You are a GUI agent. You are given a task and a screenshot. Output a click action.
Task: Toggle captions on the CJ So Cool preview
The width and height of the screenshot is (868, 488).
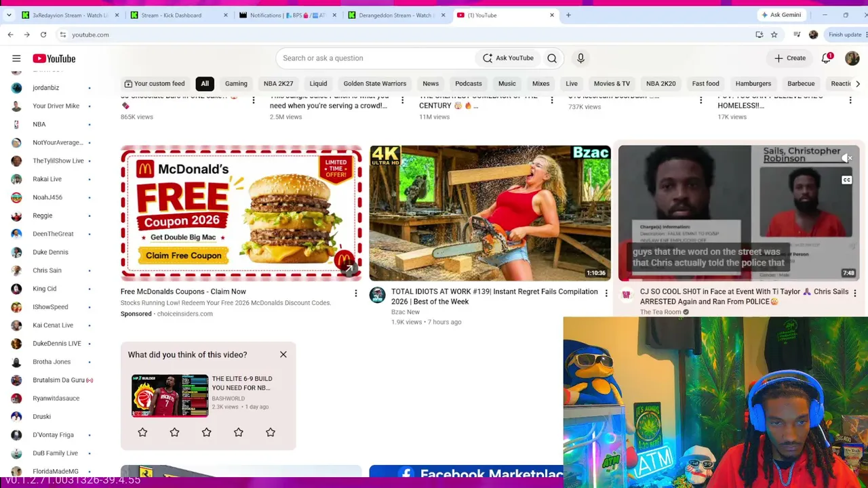(847, 180)
